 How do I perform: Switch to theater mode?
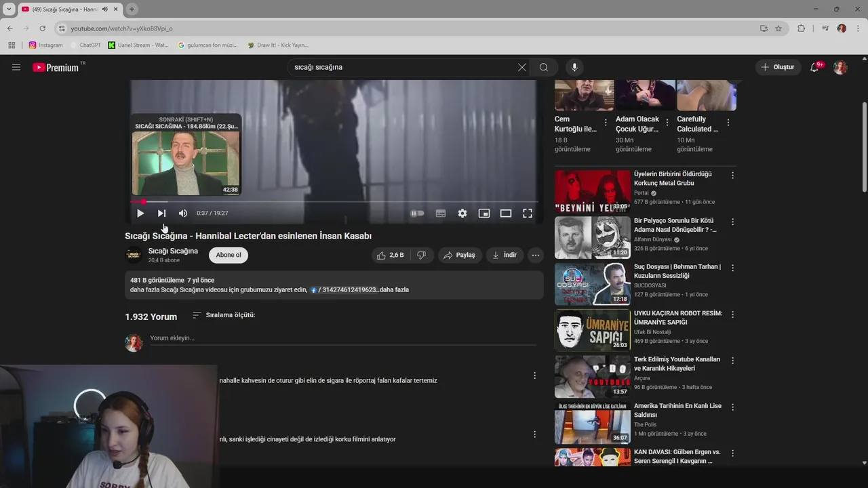point(506,213)
